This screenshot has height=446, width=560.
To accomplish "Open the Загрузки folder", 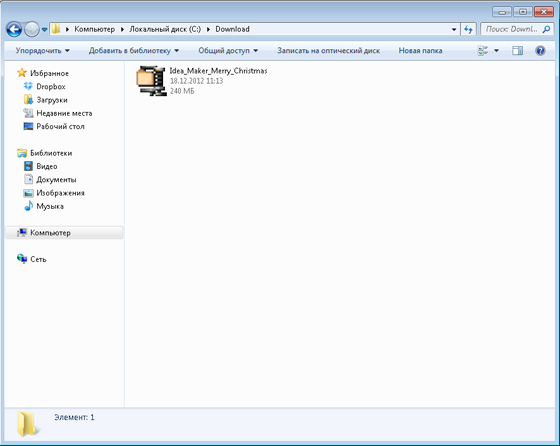I will [45, 100].
